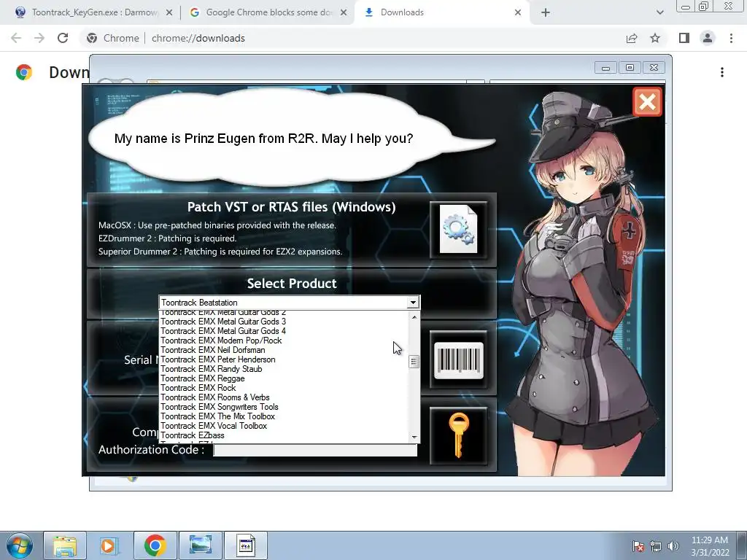Reload the Chrome page
Screen dimensions: 747x560
point(63,38)
